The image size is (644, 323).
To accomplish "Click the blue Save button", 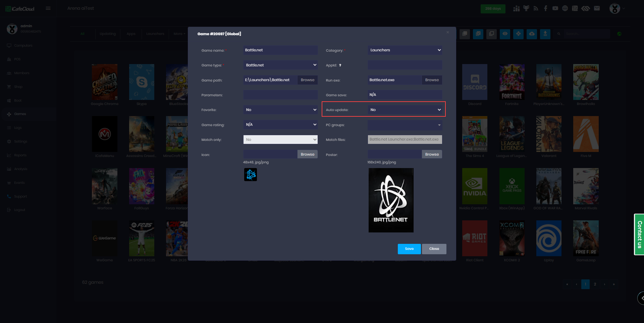I will tap(409, 249).
